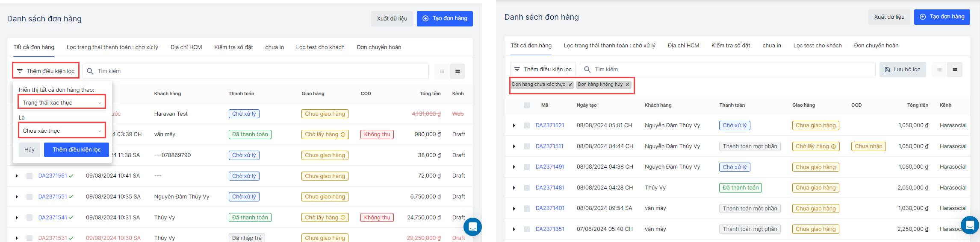The width and height of the screenshot is (980, 242).
Task: Remove the "Đơn hàng chưa xác thực" filter chip
Action: [570, 85]
